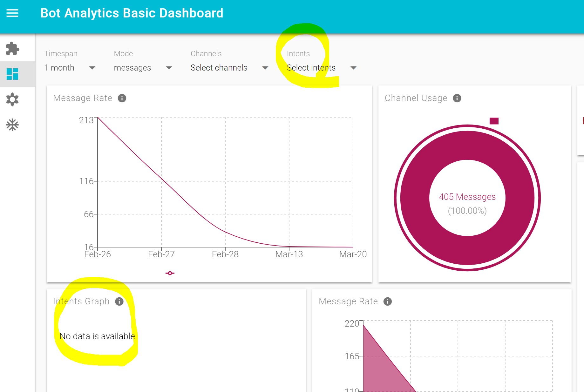Show info for Channel Usage chart

[457, 98]
